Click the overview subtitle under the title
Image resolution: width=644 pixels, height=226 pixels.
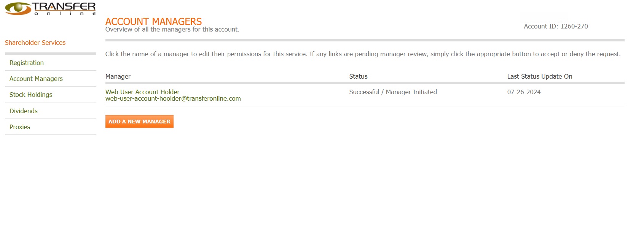click(172, 30)
